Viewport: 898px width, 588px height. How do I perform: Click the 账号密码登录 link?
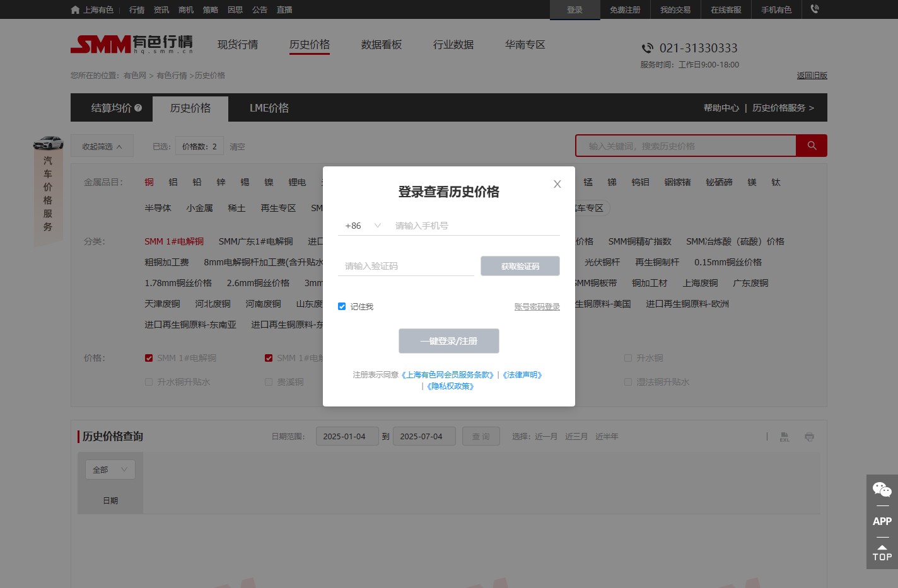pos(537,307)
